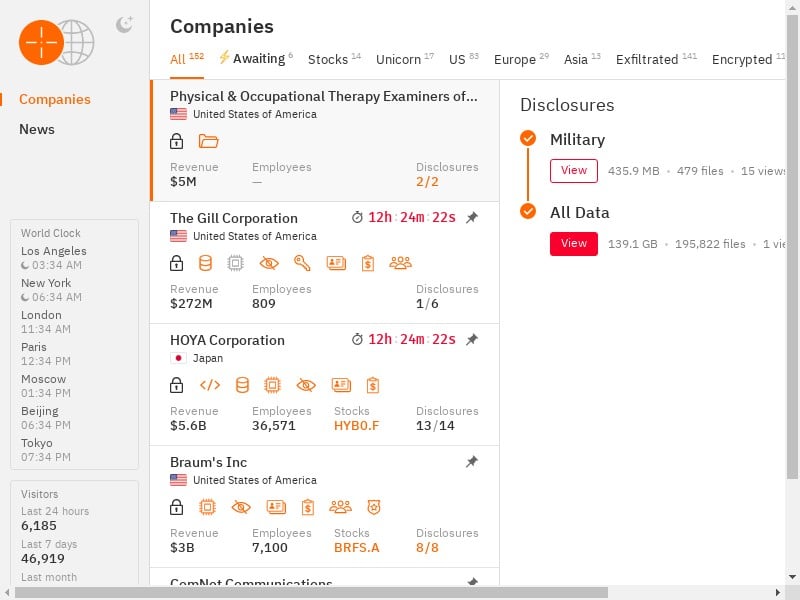800x600 pixels.
Task: Click the scroll right arrow
Action: (778, 592)
